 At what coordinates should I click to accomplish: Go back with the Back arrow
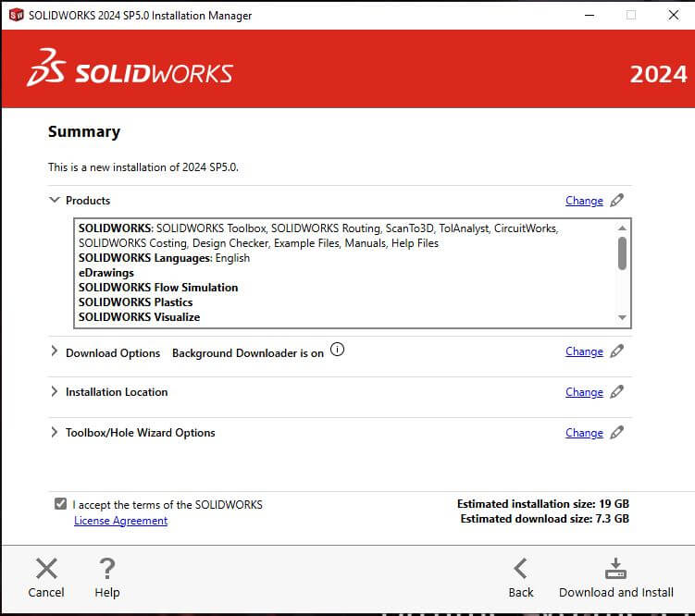click(521, 569)
